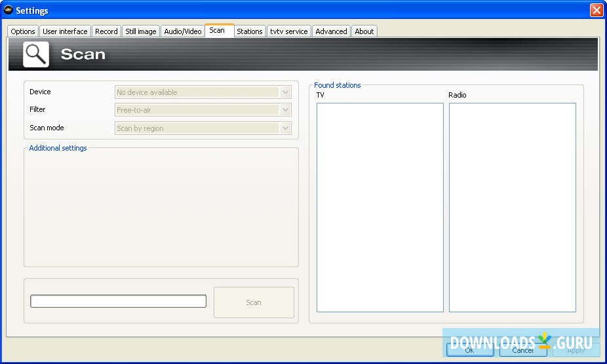The image size is (607, 364).
Task: Click the Scan tab
Action: (219, 30)
